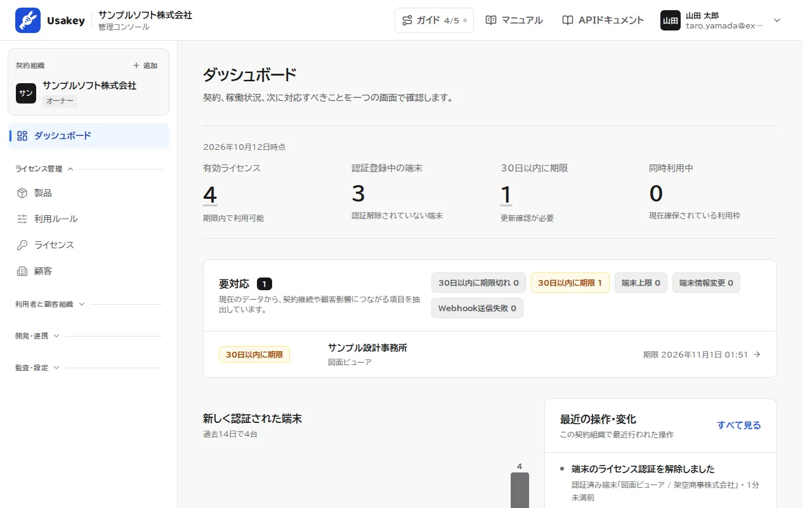Open the マニュアル link
The image size is (812, 508).
click(x=514, y=20)
